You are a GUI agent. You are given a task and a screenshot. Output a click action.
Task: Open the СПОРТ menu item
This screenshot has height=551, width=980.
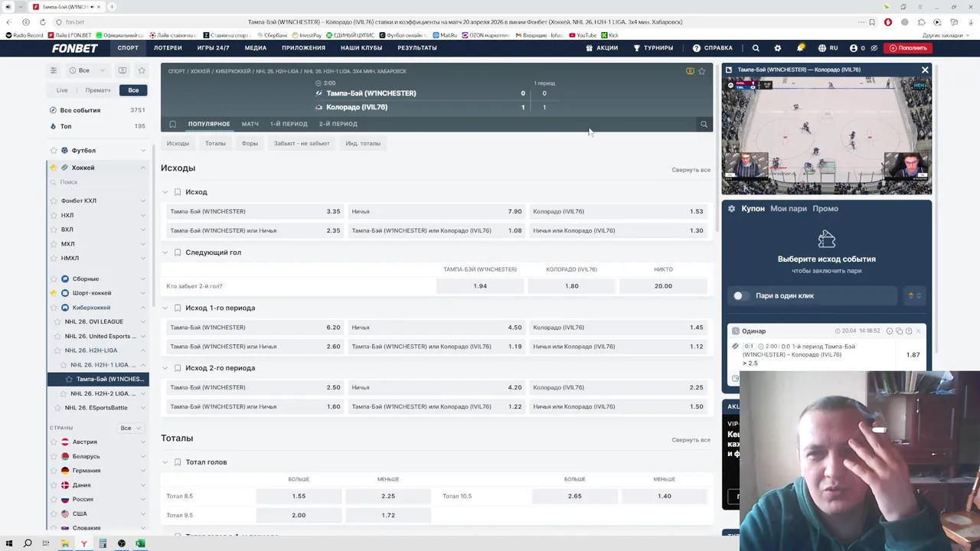click(128, 48)
